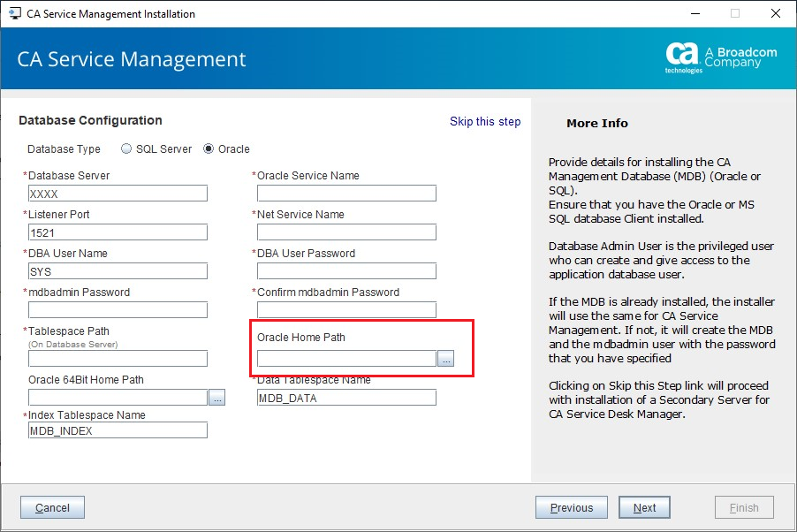Click the installer window title bar icon
This screenshot has height=532, width=797.
point(14,14)
